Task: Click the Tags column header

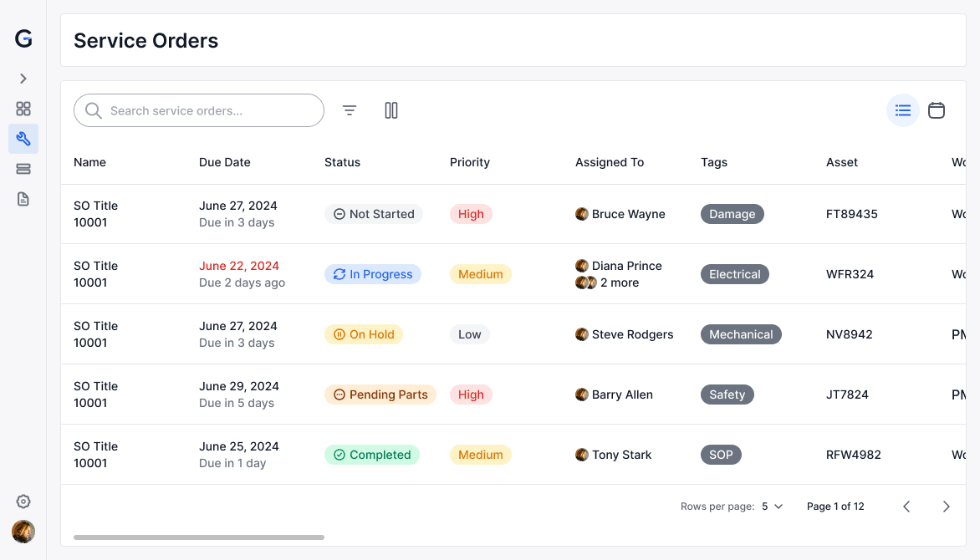Action: (x=714, y=162)
